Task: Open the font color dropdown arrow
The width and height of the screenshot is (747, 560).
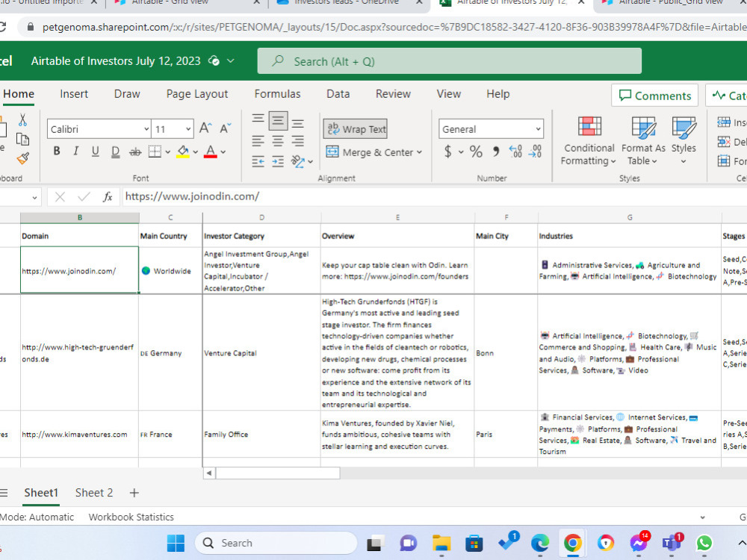Action: pyautogui.click(x=223, y=152)
